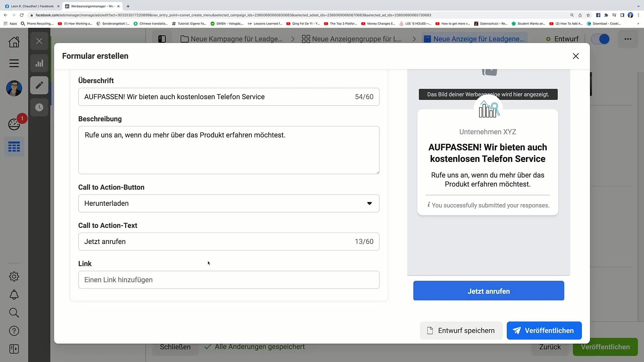The image size is (644, 362).
Task: Click the search magnifier in sidebar
Action: (14, 313)
